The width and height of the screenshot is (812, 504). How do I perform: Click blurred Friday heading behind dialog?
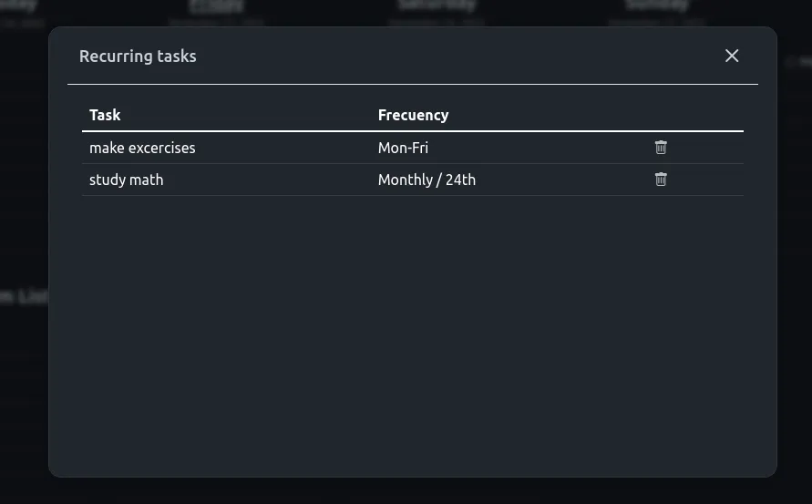coord(216,5)
